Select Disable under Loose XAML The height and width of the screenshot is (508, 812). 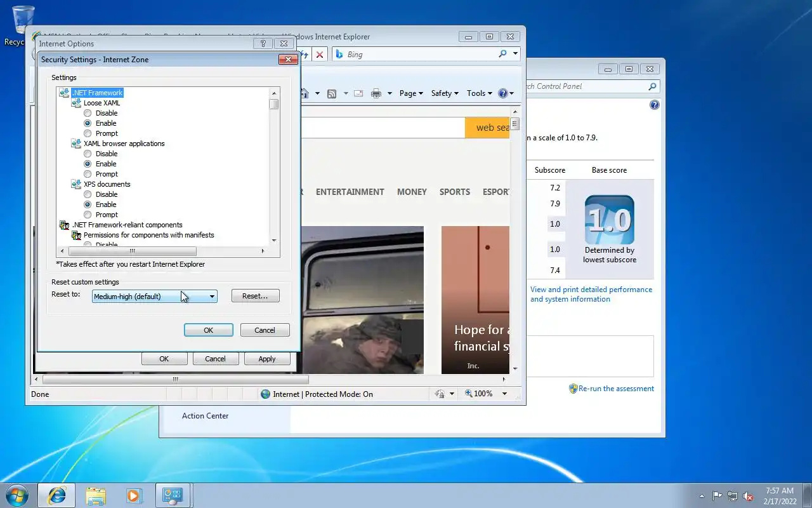coord(88,113)
